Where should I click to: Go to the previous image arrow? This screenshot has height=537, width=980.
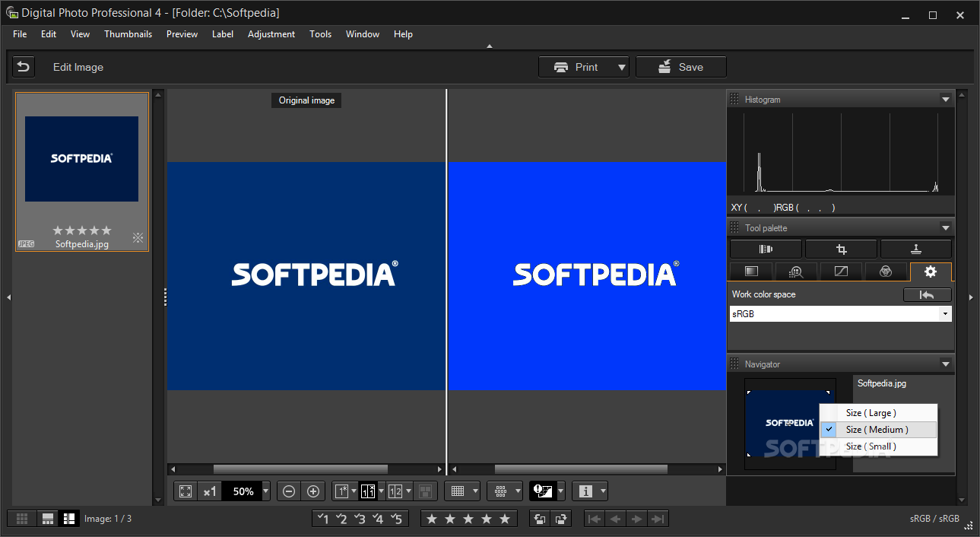616,519
